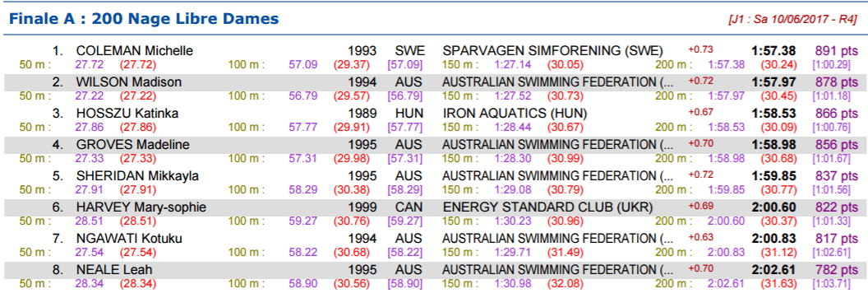Click final time 1:59.85 in bold
This screenshot has height=298, width=868.
(773, 176)
